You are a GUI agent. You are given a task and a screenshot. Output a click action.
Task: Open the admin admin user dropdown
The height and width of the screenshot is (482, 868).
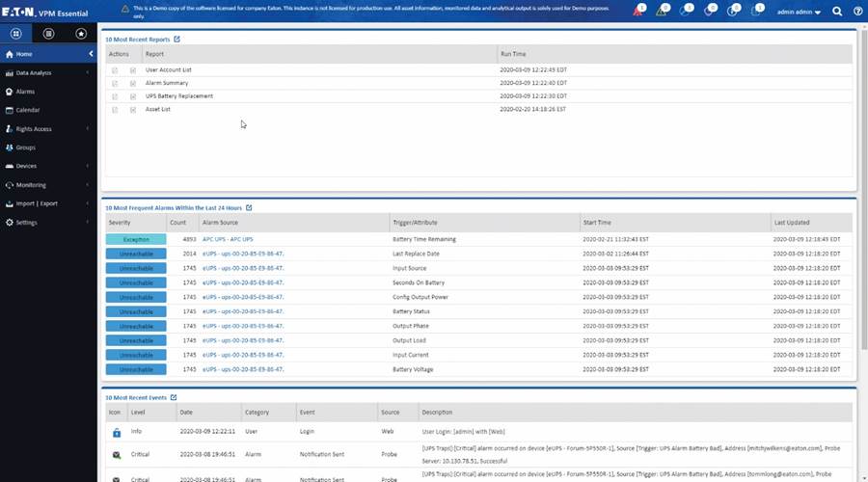(x=799, y=12)
